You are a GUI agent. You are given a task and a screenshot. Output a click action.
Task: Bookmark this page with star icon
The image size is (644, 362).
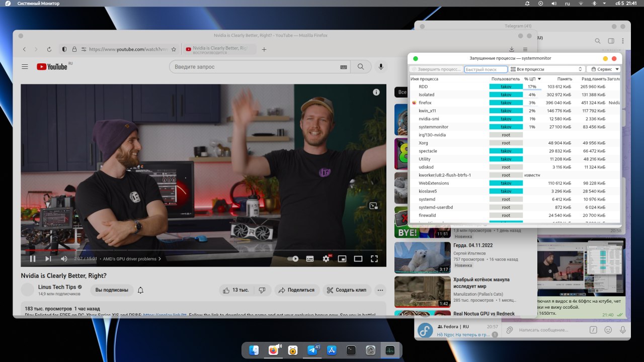[174, 49]
